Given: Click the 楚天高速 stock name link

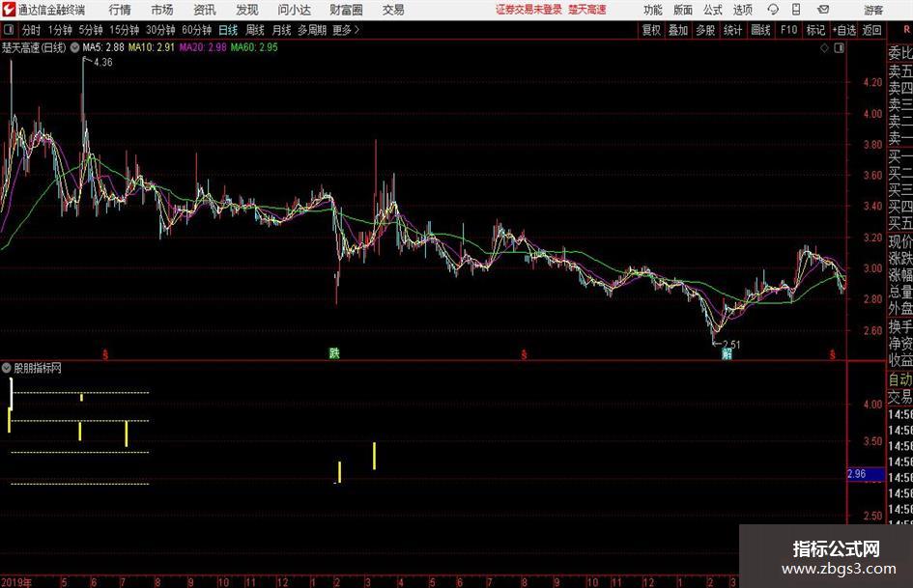Looking at the screenshot, I should click(x=587, y=10).
